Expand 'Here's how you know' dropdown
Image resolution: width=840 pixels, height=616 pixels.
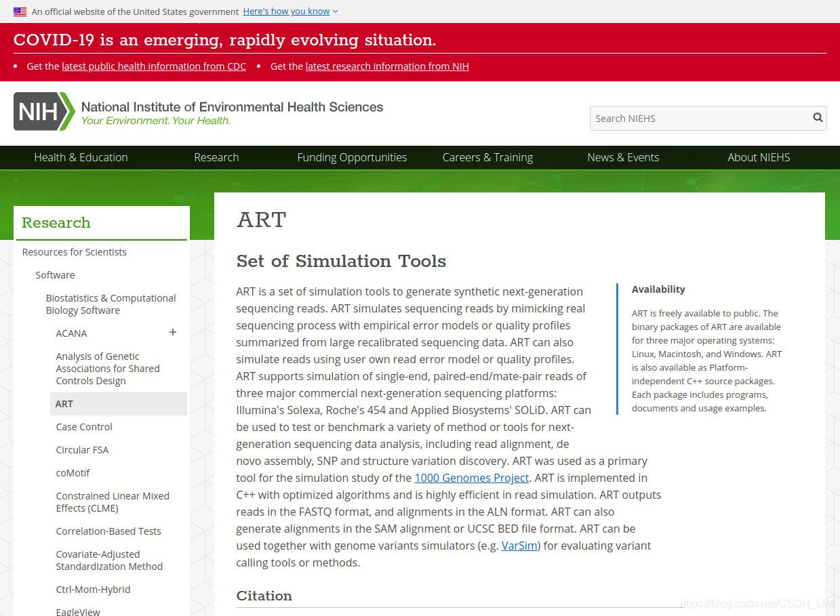tap(290, 12)
